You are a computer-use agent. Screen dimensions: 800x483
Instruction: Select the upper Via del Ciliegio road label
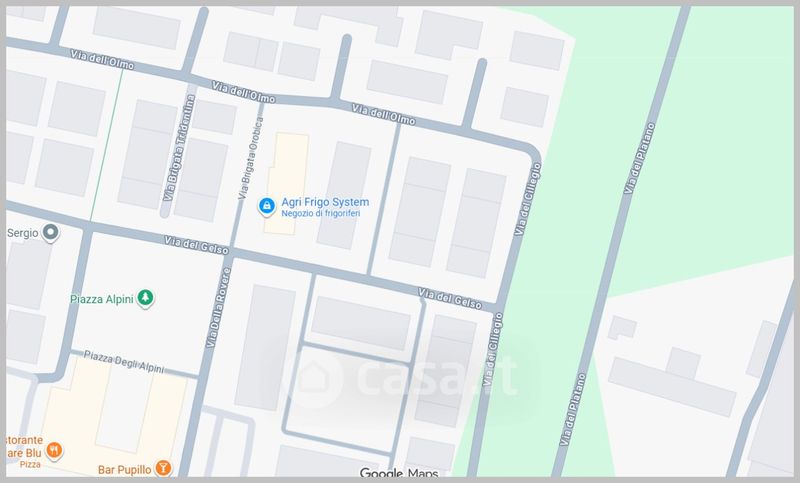coord(528,199)
